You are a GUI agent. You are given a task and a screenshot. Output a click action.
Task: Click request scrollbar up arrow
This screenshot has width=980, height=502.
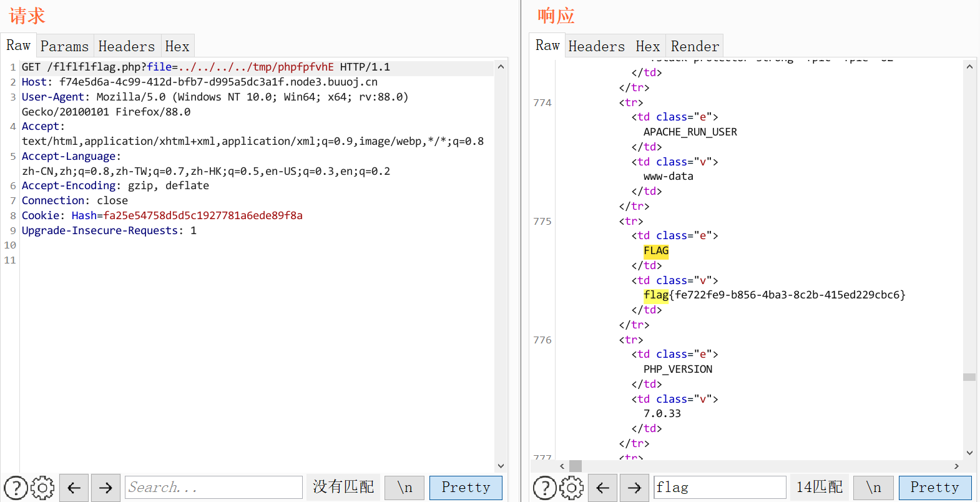coord(501,66)
